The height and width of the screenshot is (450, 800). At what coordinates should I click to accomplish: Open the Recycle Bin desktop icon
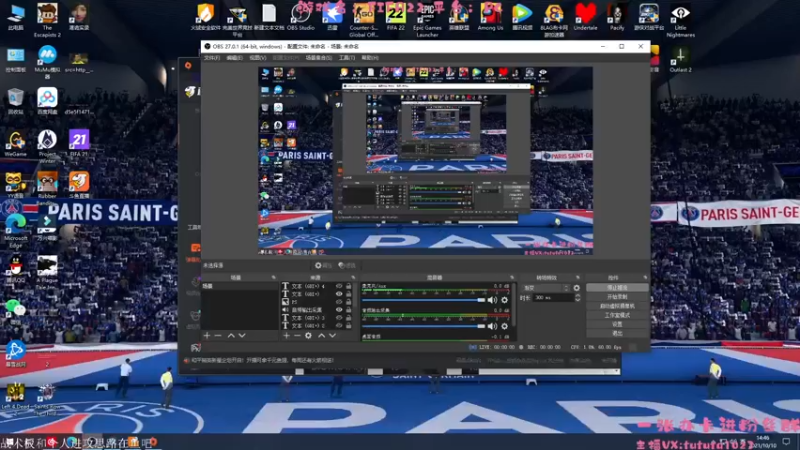point(16,101)
